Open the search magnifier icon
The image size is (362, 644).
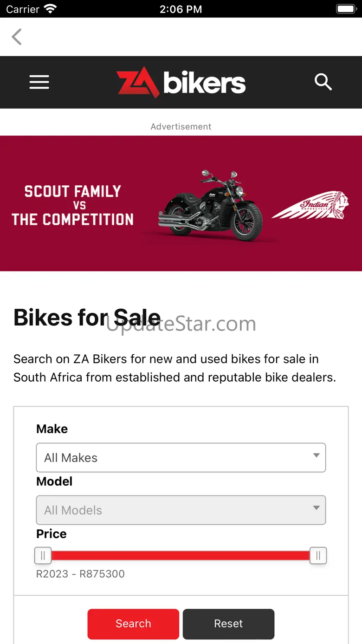323,82
